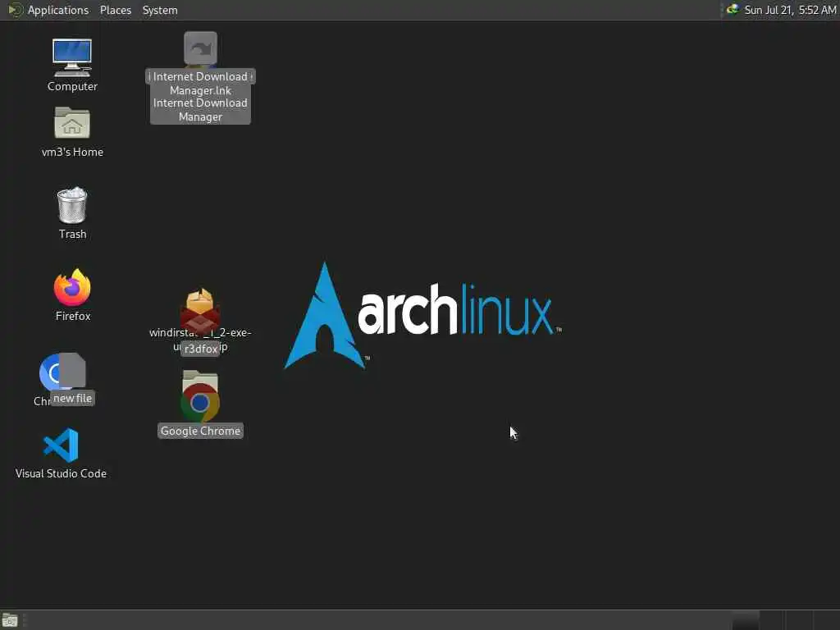
Task: Click the "Internet Download Manager.lnk" label text
Action: point(200,84)
